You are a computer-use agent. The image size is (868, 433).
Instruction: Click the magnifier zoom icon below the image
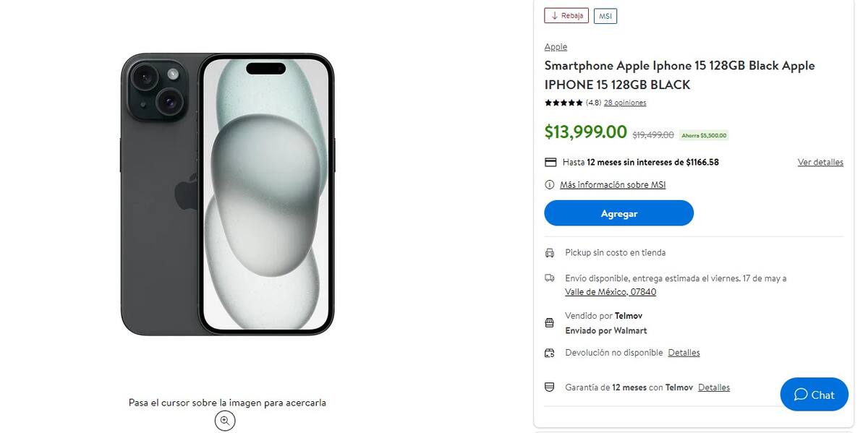225,420
